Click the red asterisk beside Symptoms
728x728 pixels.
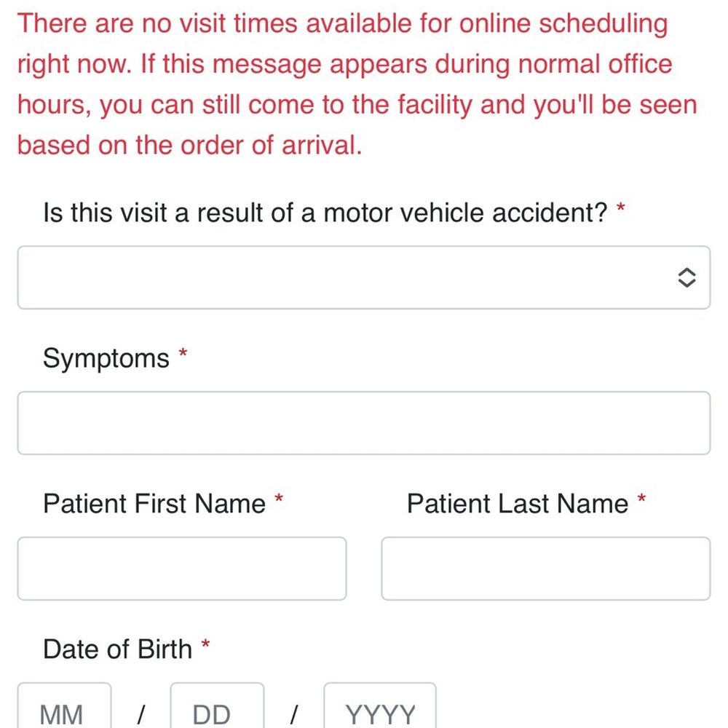(x=183, y=353)
